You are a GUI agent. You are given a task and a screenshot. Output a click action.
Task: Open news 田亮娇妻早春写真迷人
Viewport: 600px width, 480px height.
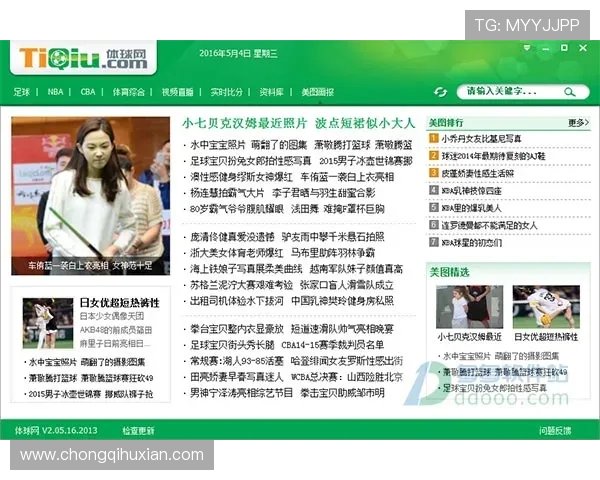click(x=237, y=377)
